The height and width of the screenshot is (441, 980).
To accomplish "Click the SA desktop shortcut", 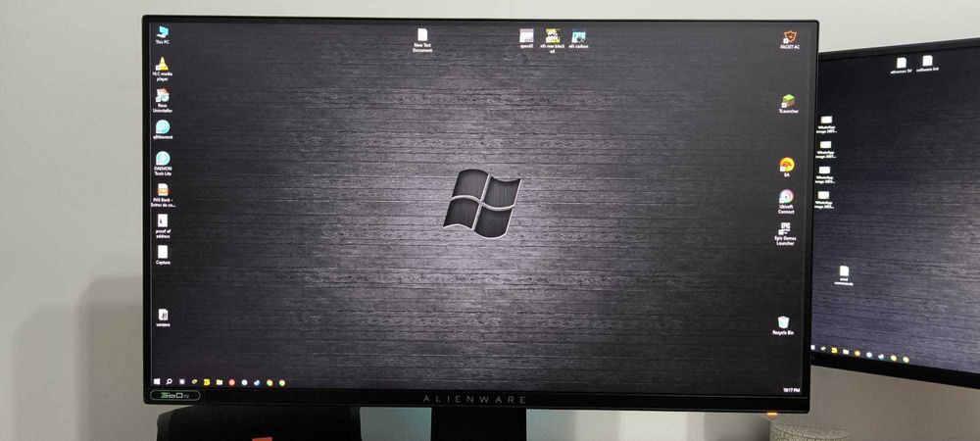I will pos(787,168).
